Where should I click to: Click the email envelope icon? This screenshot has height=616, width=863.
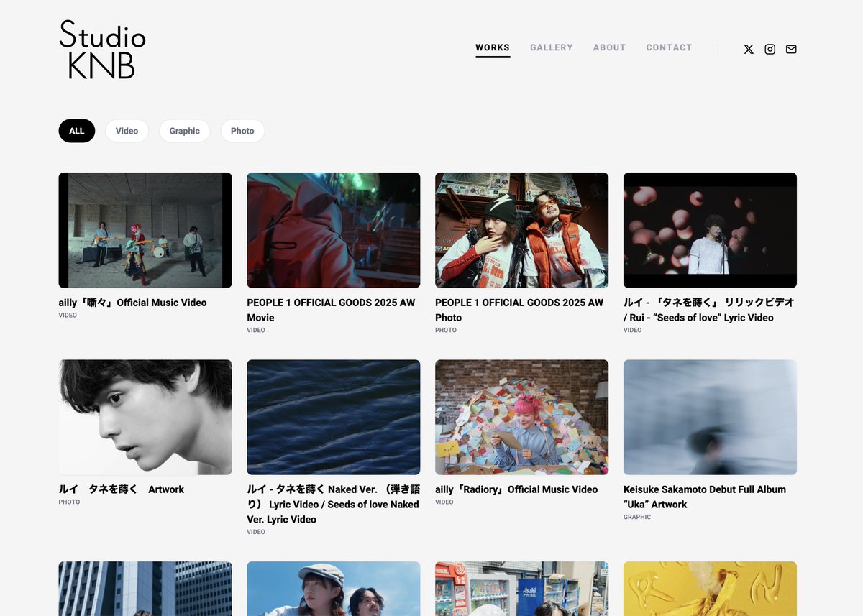pos(791,50)
